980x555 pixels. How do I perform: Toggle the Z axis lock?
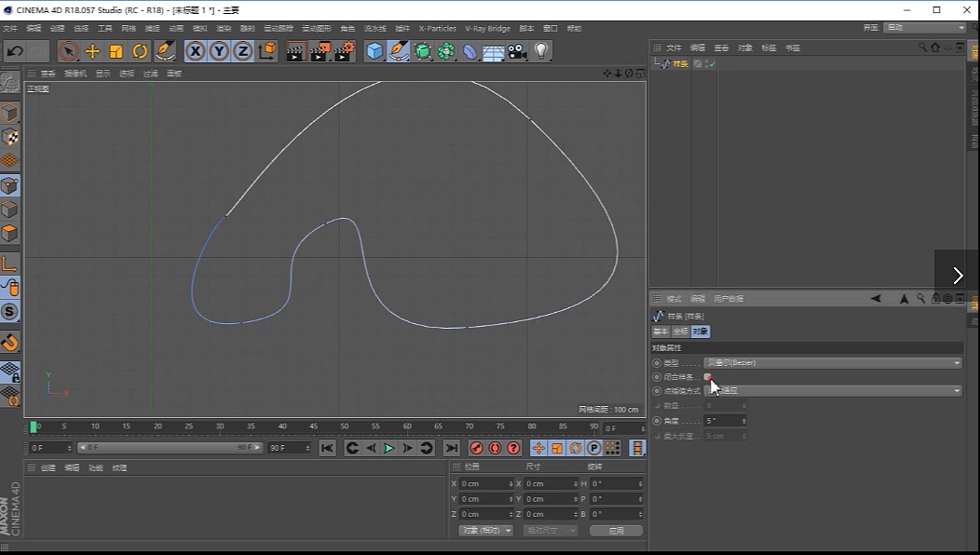(243, 51)
